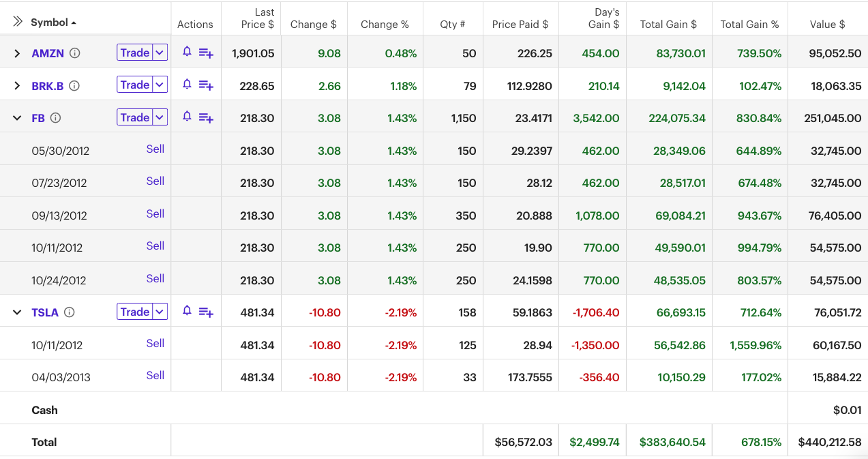Add TSLA to watchlist icon
The width and height of the screenshot is (868, 459).
[x=206, y=312]
